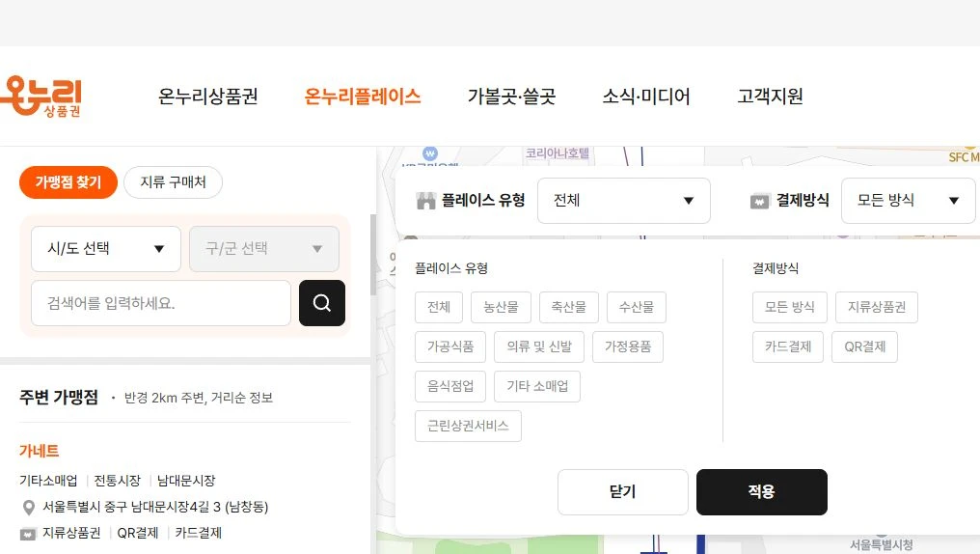Click the voucher icon next to 지류상품권

(28, 534)
